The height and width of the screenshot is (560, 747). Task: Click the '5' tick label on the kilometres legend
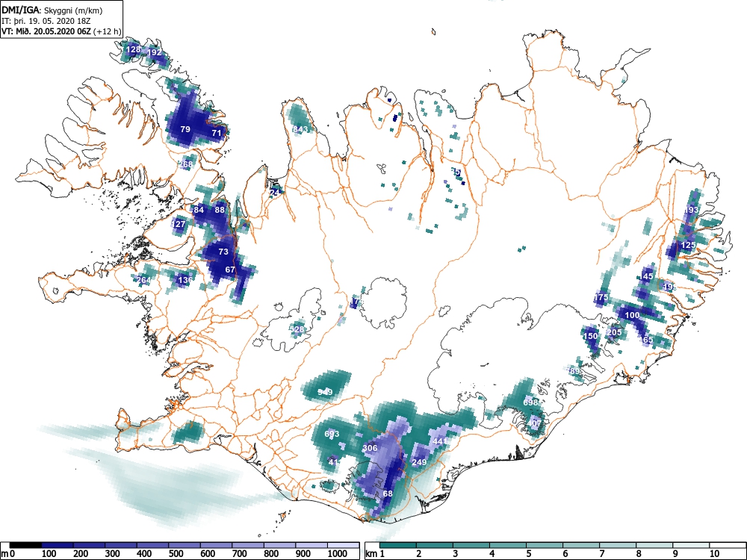[x=528, y=554]
